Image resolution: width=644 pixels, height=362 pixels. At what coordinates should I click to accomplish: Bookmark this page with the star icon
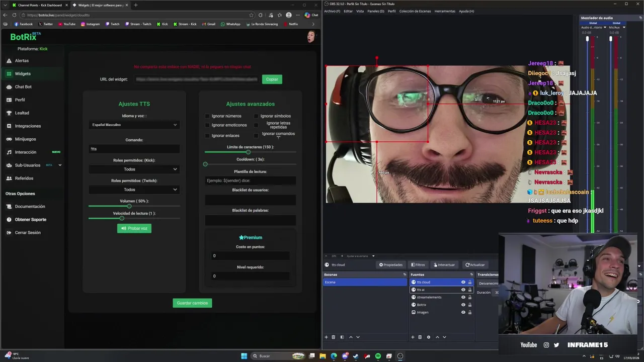coord(251,15)
